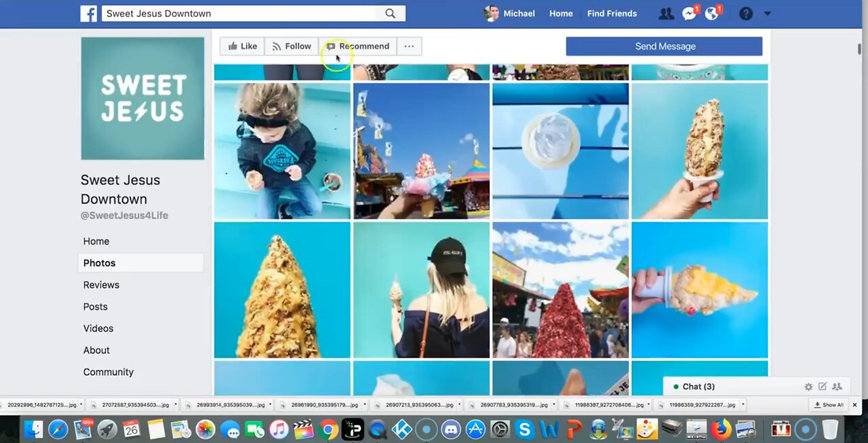Screen dimensions: 868x443
Task: Open Michael's profile name link
Action: point(519,14)
